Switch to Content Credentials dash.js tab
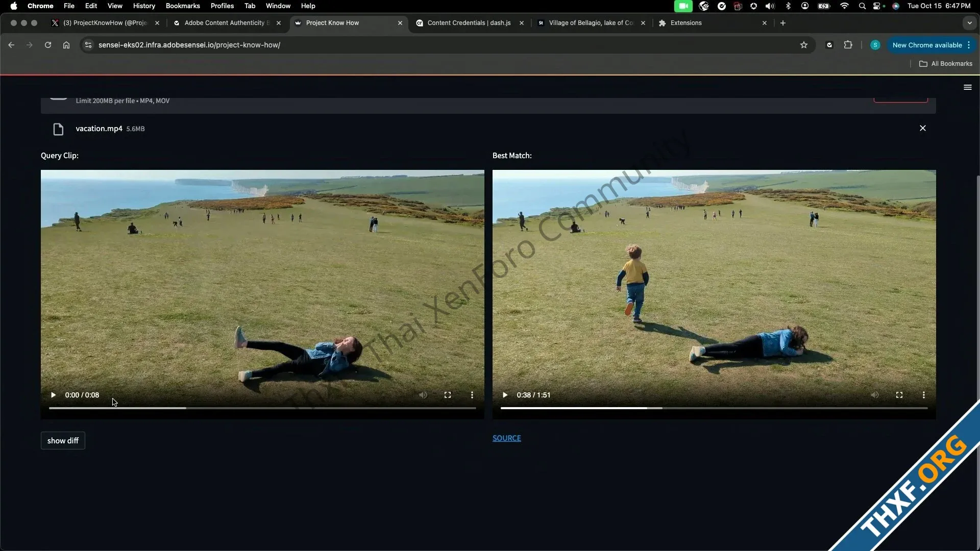The image size is (980, 551). click(x=470, y=23)
